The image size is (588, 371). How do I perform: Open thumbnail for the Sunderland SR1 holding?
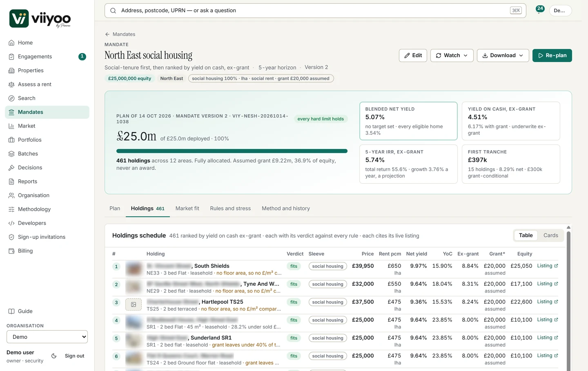point(134,340)
